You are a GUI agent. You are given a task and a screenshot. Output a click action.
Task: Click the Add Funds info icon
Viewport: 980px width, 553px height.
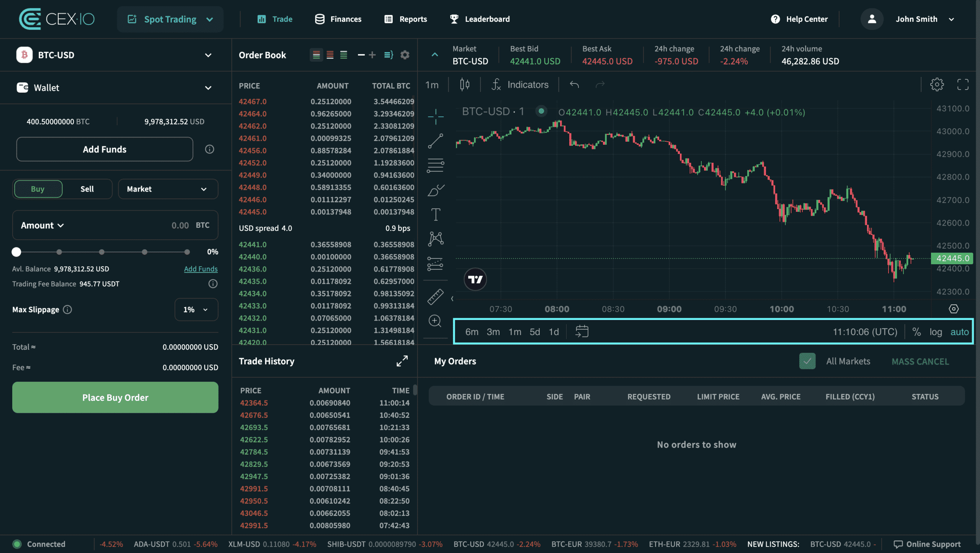pos(209,149)
